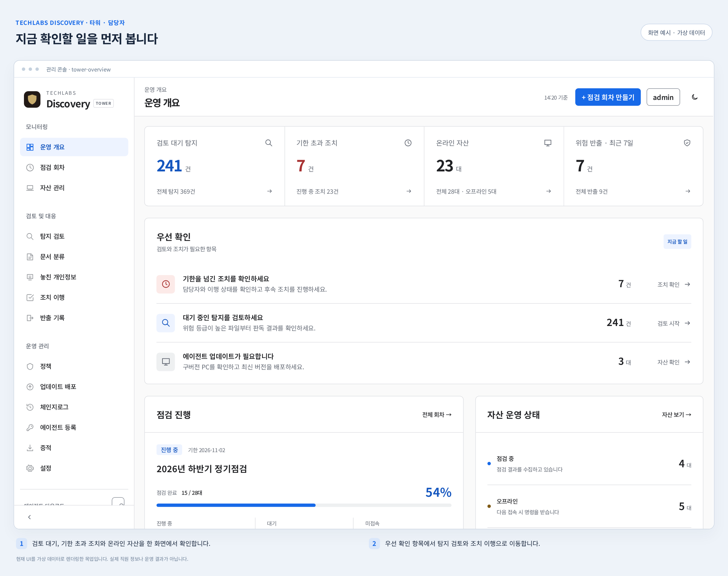This screenshot has height=576, width=728.
Task: Click the 54% inspection progress bar
Action: pos(304,505)
